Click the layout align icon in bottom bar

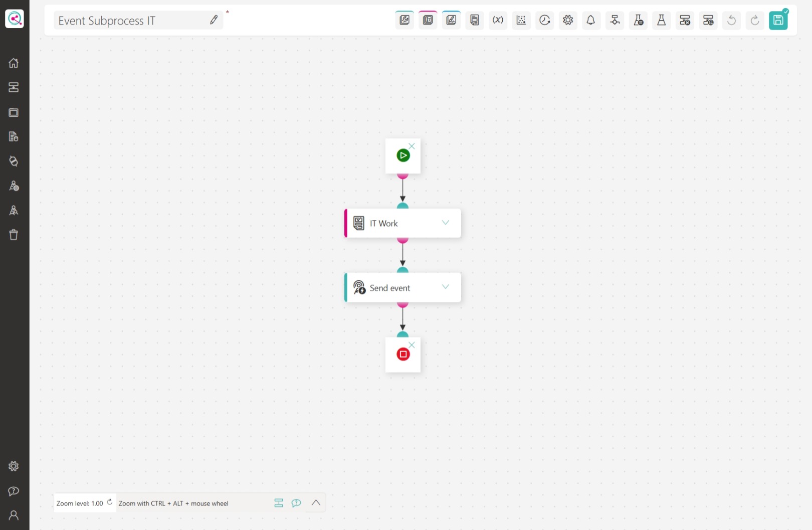[x=279, y=503]
